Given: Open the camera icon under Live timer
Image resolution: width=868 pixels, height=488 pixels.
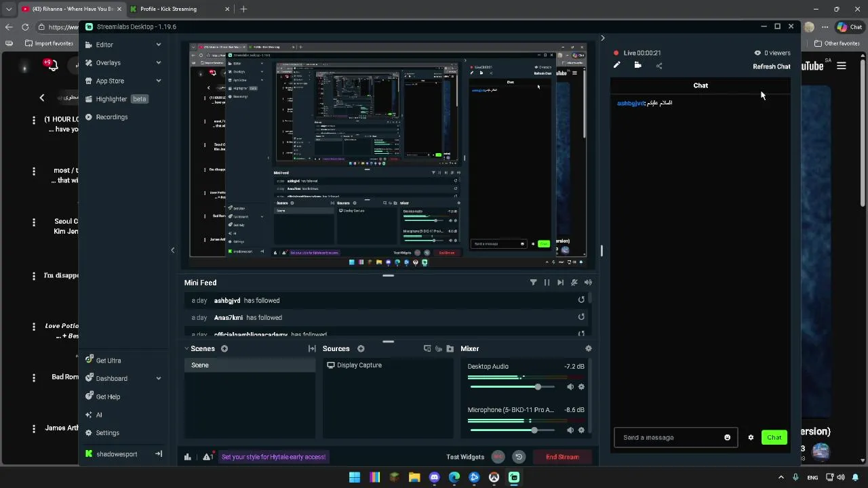Looking at the screenshot, I should click(638, 65).
